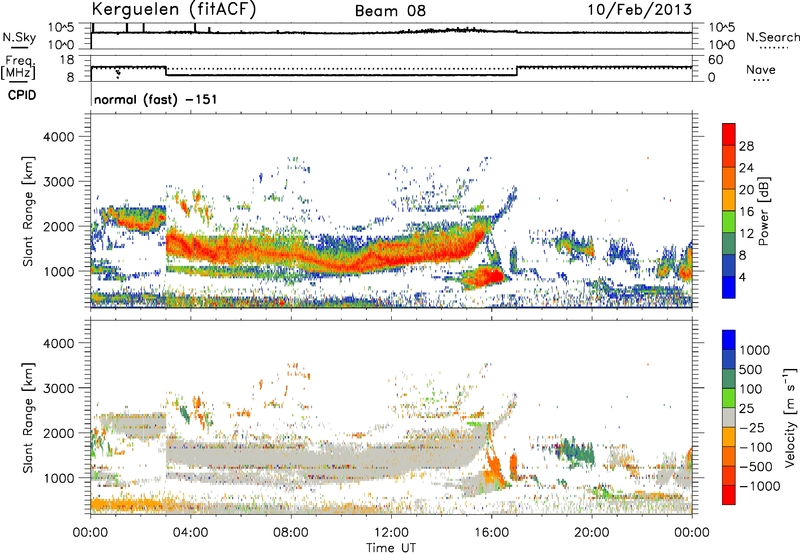Click the -1000 label on Velocity colorbar
This screenshot has height=554, width=800.
pyautogui.click(x=759, y=486)
